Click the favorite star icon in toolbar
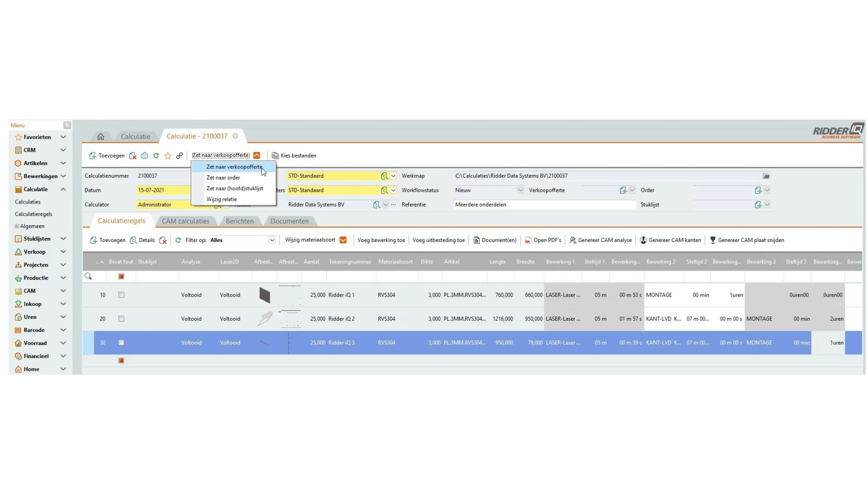Image resolution: width=868 pixels, height=488 pixels. (168, 156)
